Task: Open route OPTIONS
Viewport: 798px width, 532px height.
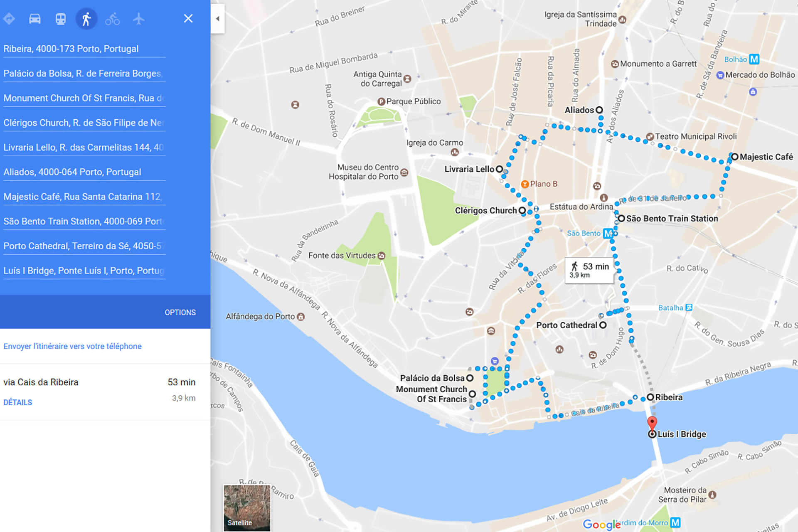Action: pyautogui.click(x=180, y=312)
